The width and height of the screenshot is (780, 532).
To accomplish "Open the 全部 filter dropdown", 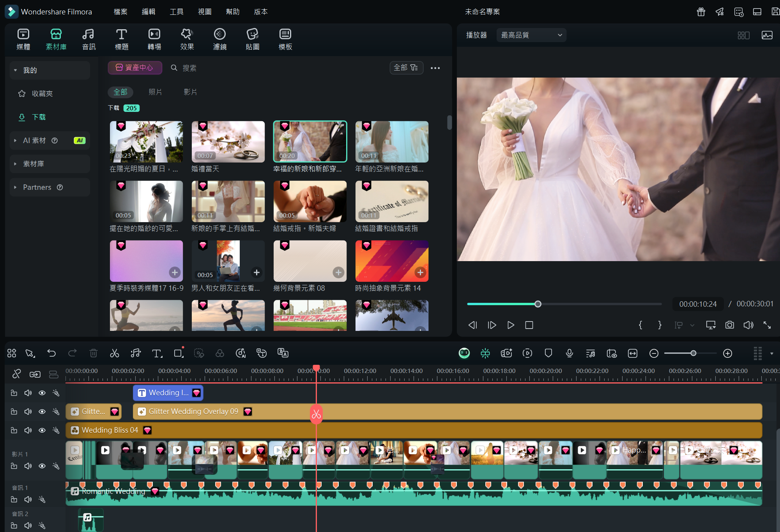I will [x=406, y=68].
